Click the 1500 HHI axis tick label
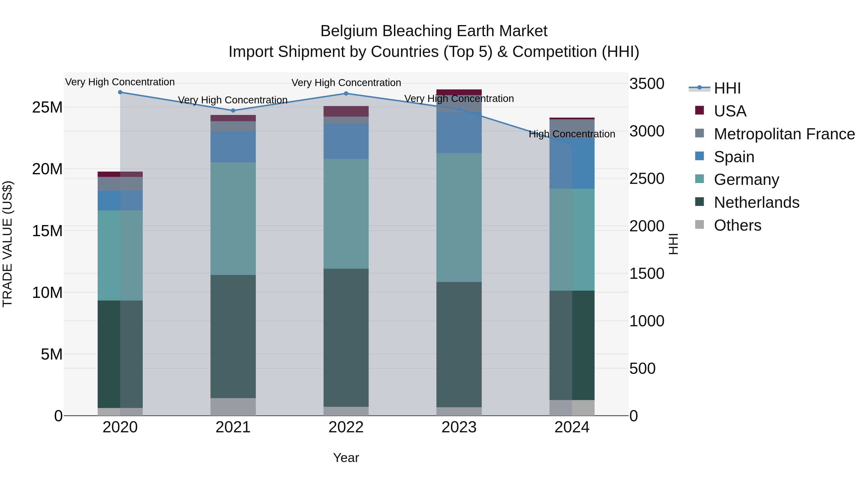This screenshot has width=868, height=488. click(x=647, y=274)
